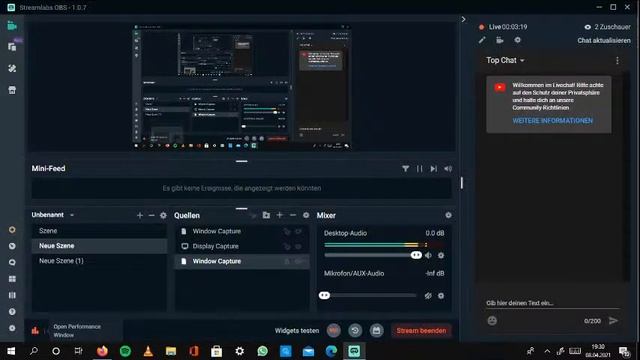Open the Mixer settings gear

(448, 215)
